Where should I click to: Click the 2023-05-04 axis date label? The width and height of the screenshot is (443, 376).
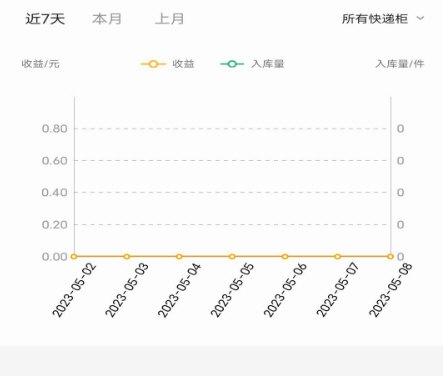[x=180, y=290]
